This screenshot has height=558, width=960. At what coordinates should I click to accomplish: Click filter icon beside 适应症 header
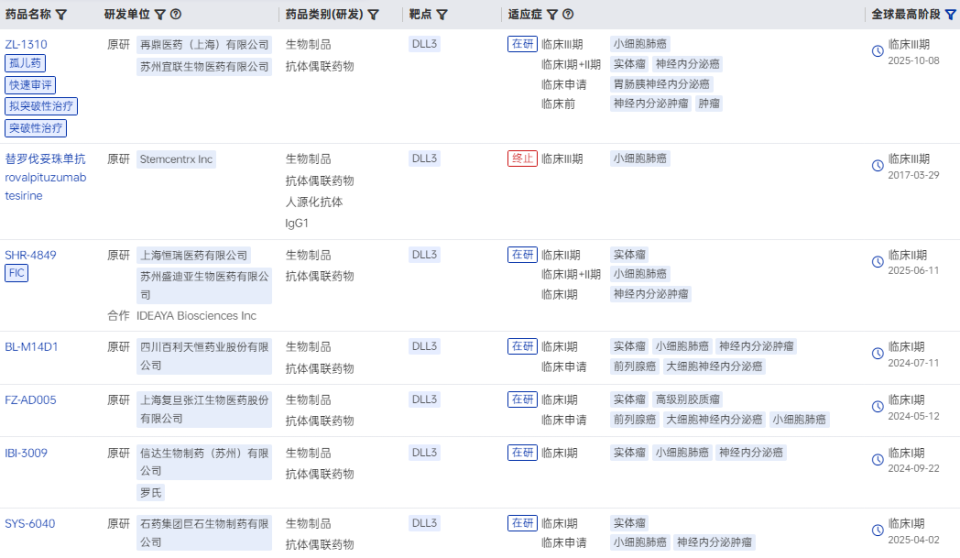tap(551, 15)
